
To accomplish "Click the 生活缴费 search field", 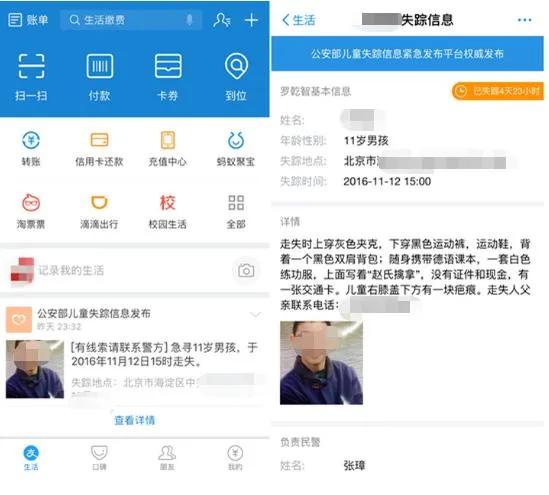I will pyautogui.click(x=131, y=20).
